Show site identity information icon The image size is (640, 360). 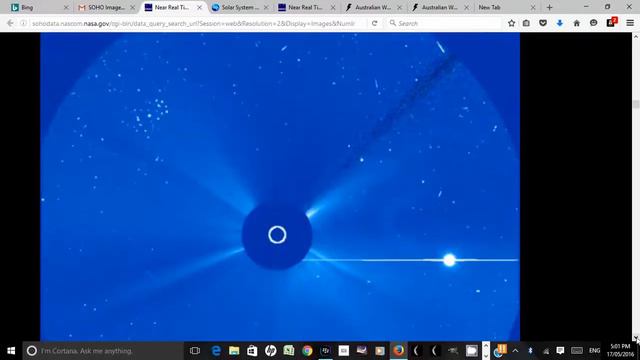[23, 23]
